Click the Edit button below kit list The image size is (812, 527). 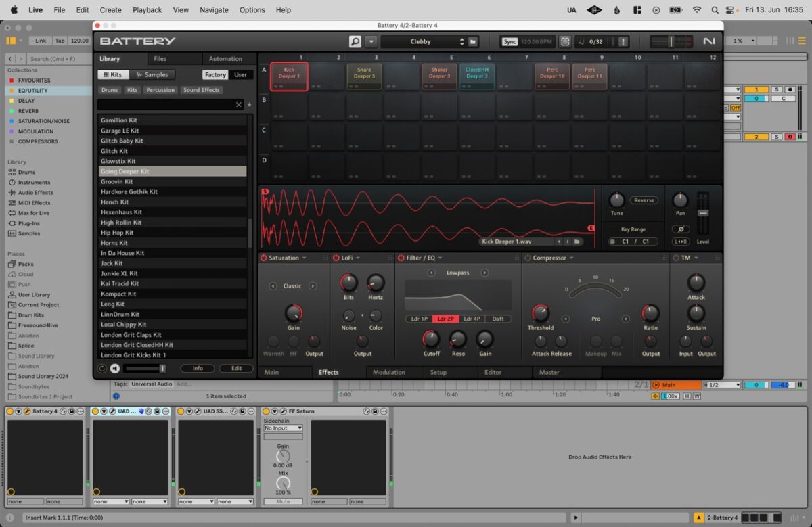click(236, 369)
